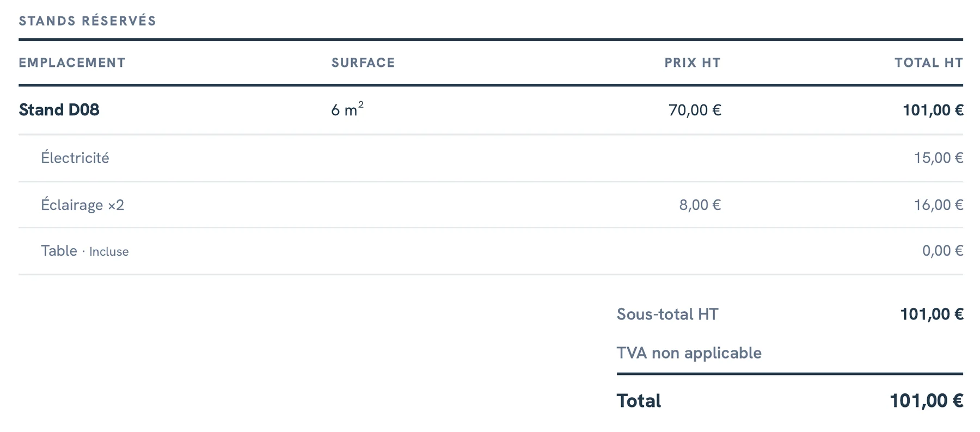The height and width of the screenshot is (432, 980).
Task: Click the STANDS RÉSERVÉS section heading
Action: click(x=88, y=21)
